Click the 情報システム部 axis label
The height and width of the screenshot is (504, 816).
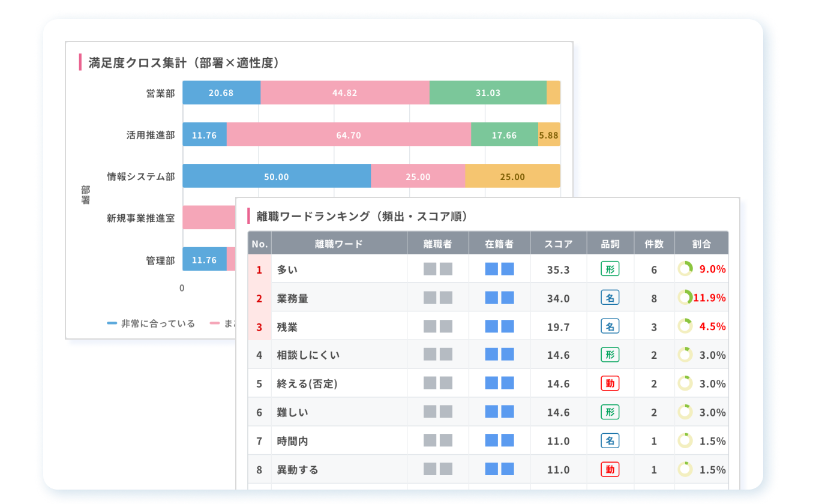coord(141,176)
